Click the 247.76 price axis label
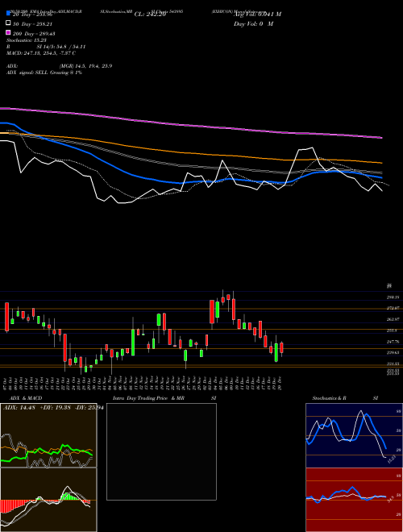This screenshot has width=403, height=532. pyautogui.click(x=393, y=342)
